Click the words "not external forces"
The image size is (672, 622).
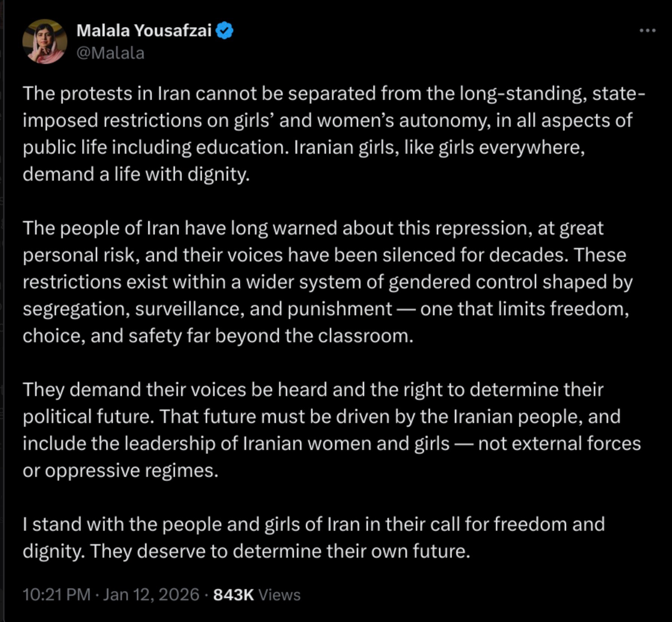(x=559, y=444)
